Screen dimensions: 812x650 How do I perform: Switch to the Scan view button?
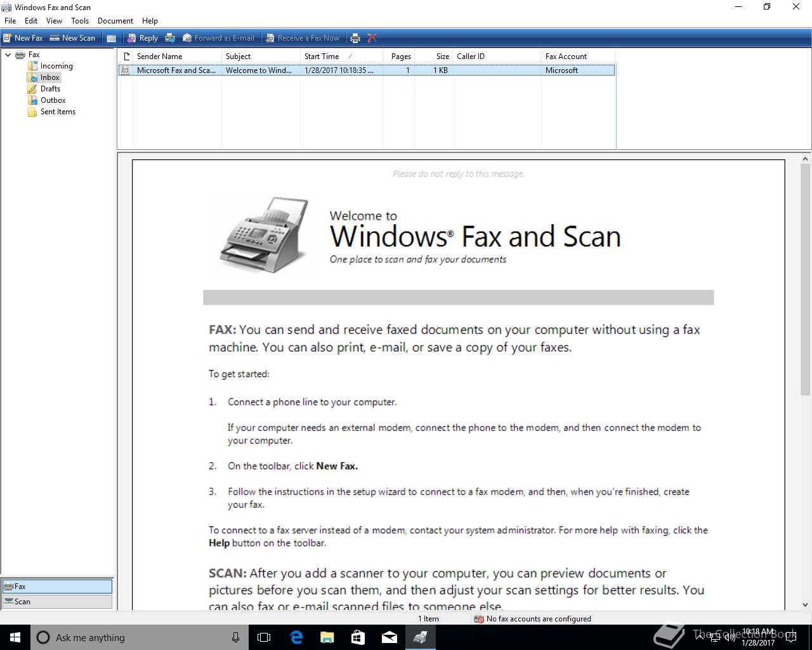(57, 602)
